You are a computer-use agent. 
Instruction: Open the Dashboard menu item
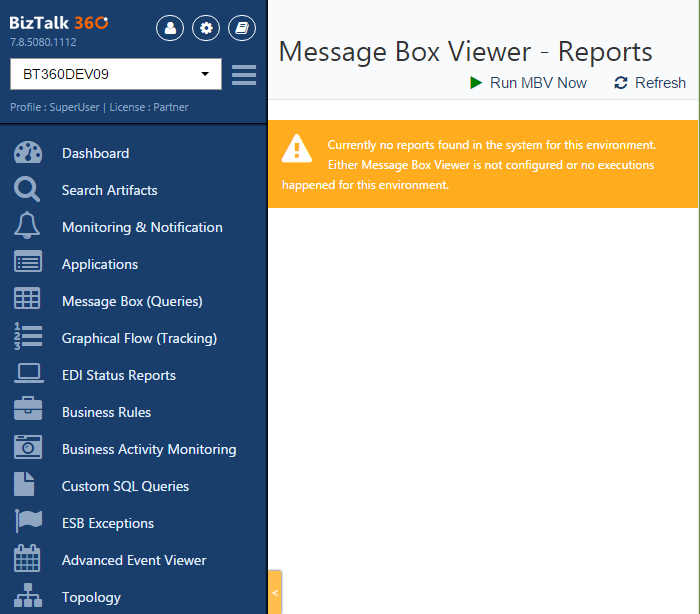96,153
